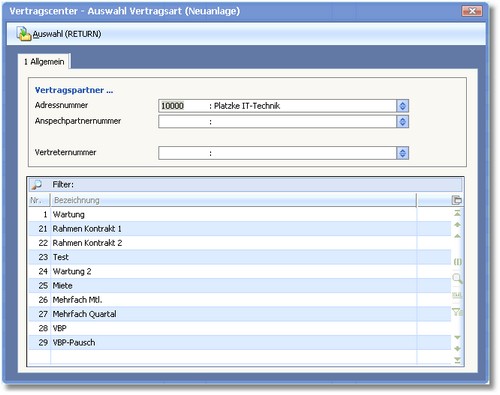Screen dimensions: 500x395
Task: Click the Platzke IT-Technik text
Action: click(x=247, y=106)
